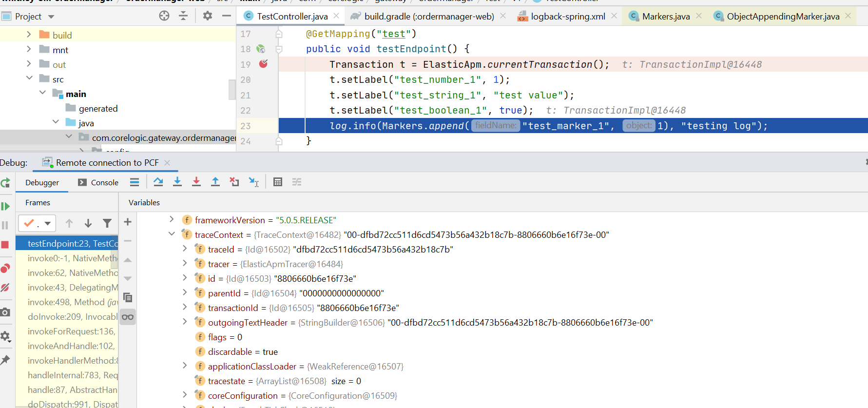Viewport: 868px width, 408px height.
Task: Collapse the traceContext variable node
Action: pos(172,234)
